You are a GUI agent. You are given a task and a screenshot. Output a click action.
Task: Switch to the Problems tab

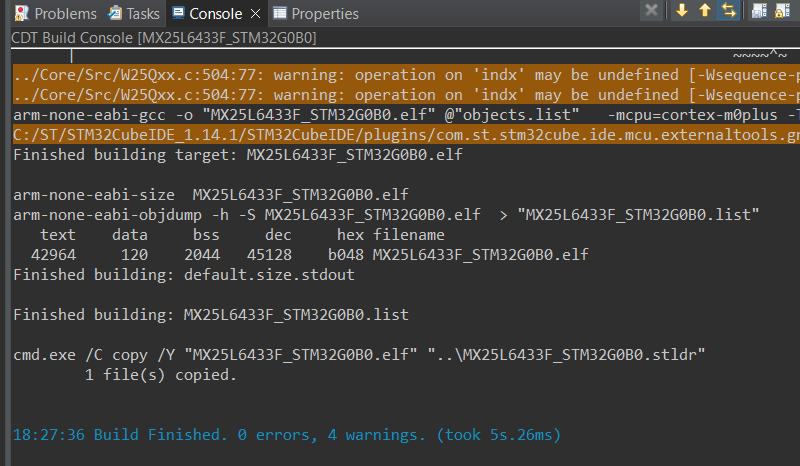[56, 14]
